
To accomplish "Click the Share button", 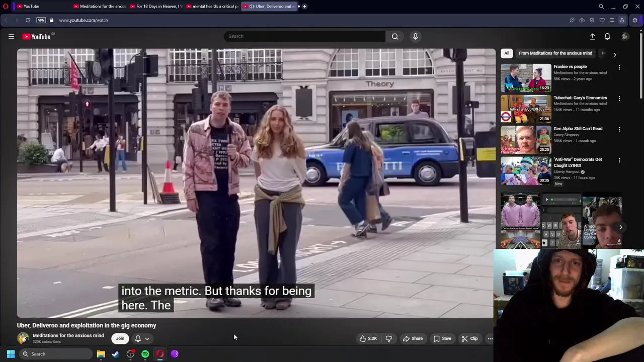I will pos(413,338).
